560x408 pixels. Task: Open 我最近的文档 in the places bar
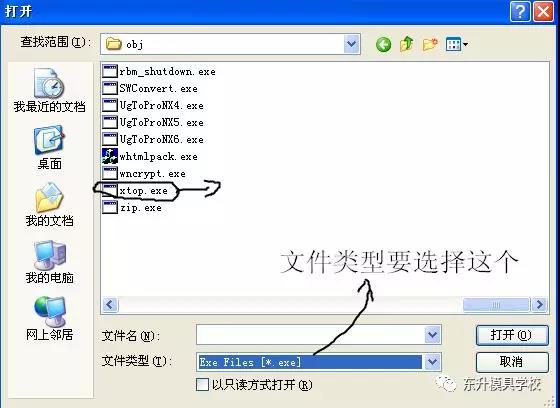coord(50,91)
